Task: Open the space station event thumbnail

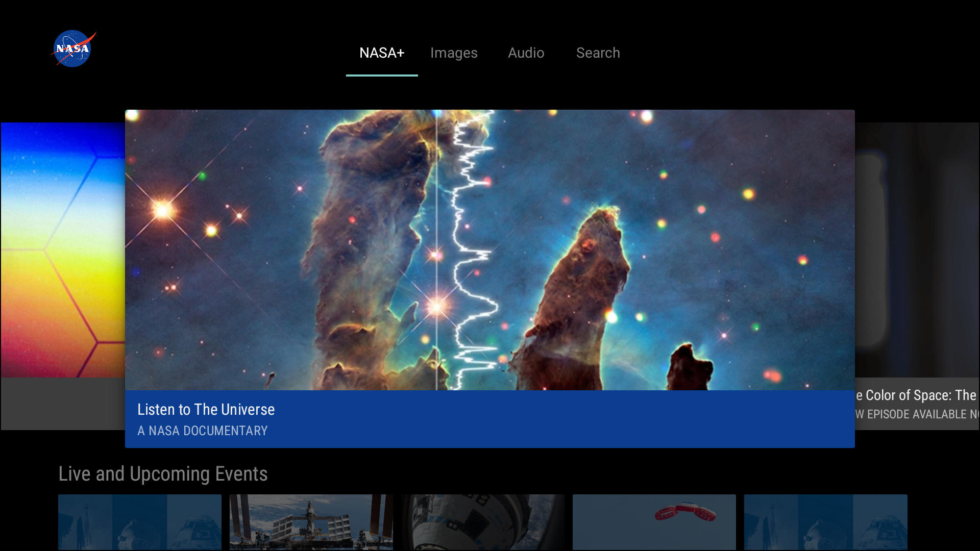Action: [311, 522]
